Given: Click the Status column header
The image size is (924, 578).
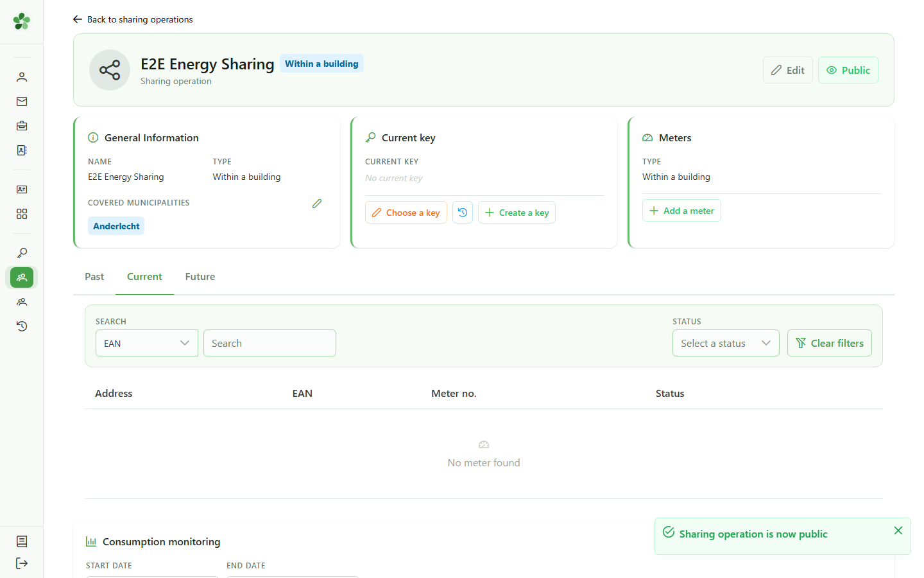Looking at the screenshot, I should pos(670,394).
